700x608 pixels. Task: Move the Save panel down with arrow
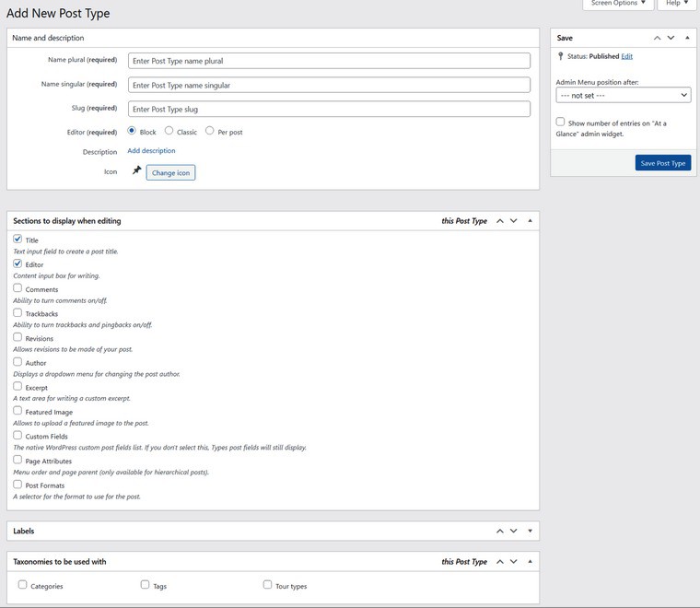tap(671, 38)
